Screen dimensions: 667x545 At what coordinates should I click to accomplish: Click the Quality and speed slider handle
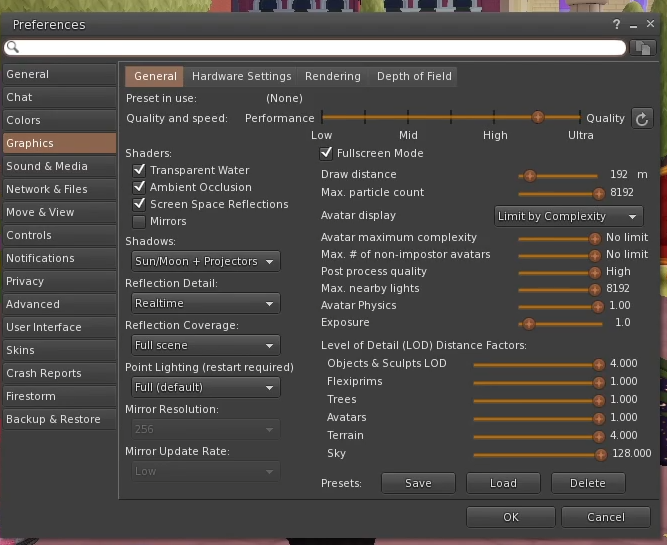click(x=538, y=117)
